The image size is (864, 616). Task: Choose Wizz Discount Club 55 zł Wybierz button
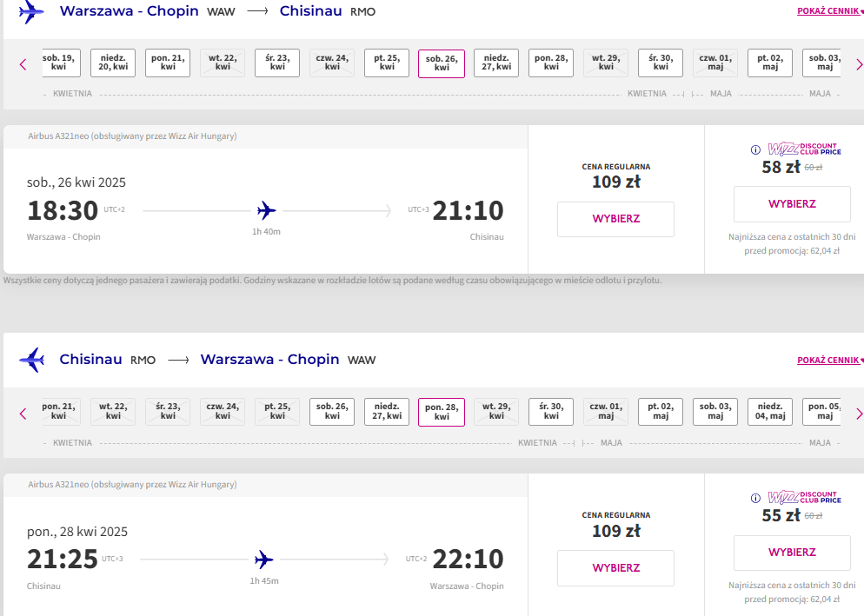(793, 553)
